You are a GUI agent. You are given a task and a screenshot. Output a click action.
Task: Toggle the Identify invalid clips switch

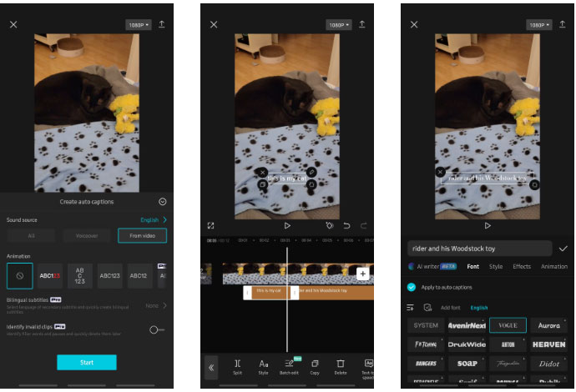(x=156, y=329)
